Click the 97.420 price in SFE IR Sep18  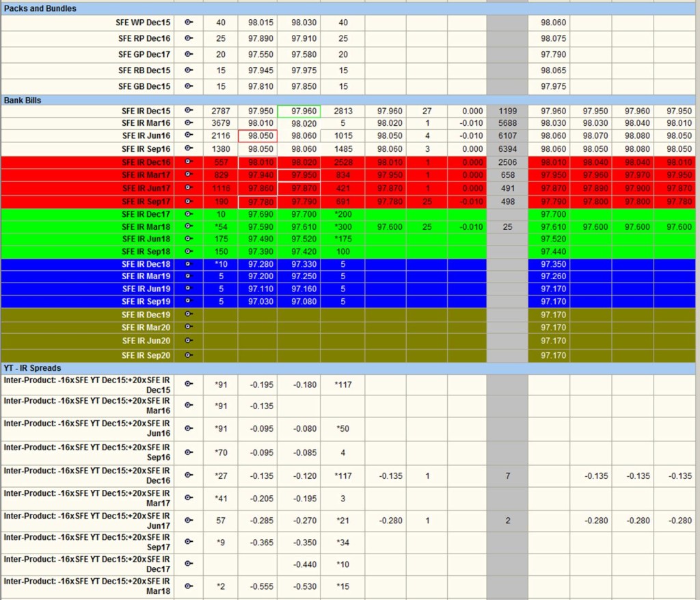[x=304, y=252]
